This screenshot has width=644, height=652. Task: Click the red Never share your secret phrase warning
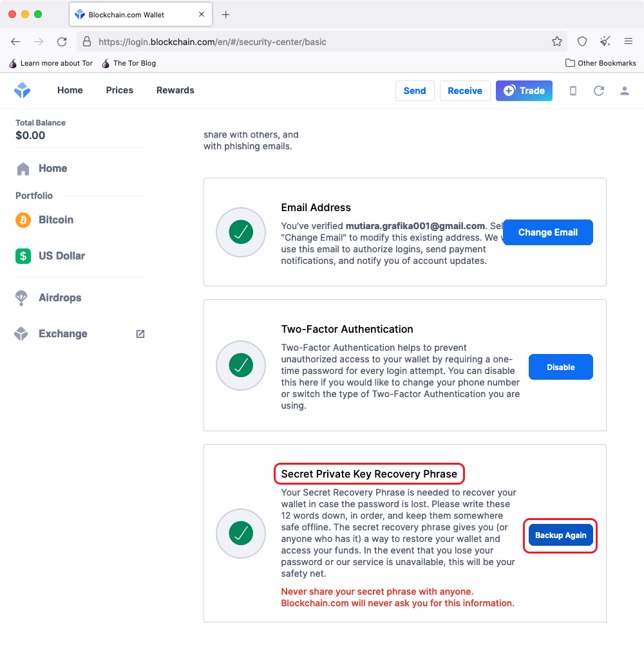(398, 597)
